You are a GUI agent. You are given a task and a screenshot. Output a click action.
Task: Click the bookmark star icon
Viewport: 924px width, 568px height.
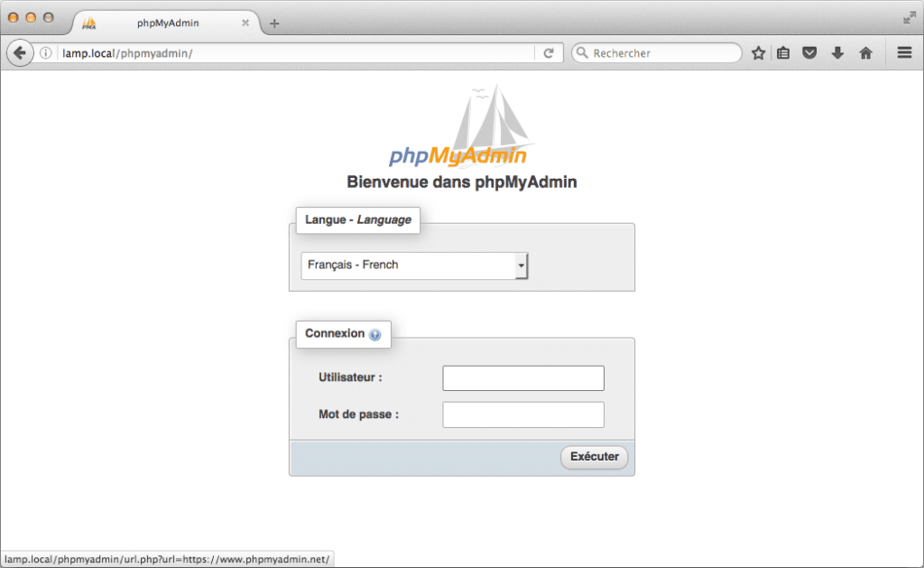758,52
